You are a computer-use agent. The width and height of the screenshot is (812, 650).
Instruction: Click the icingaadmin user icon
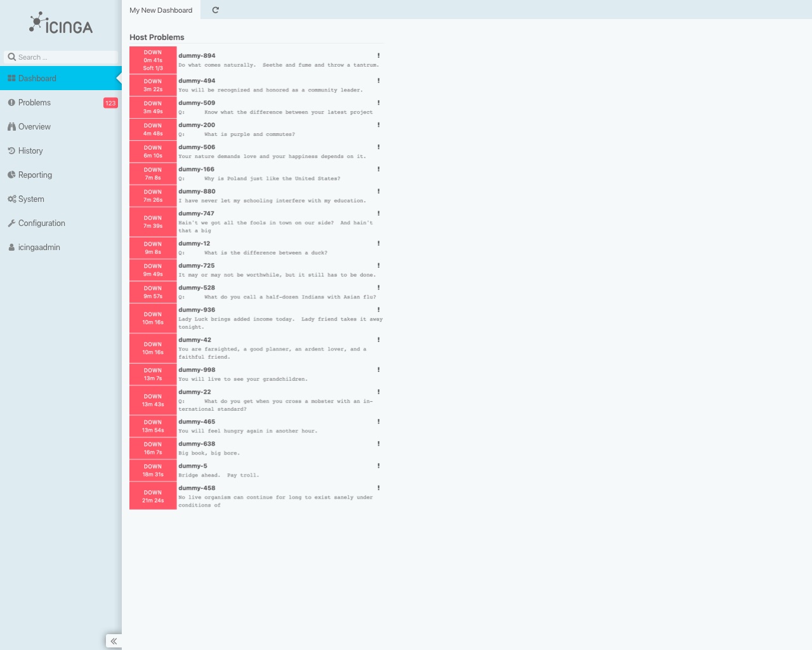tap(11, 247)
